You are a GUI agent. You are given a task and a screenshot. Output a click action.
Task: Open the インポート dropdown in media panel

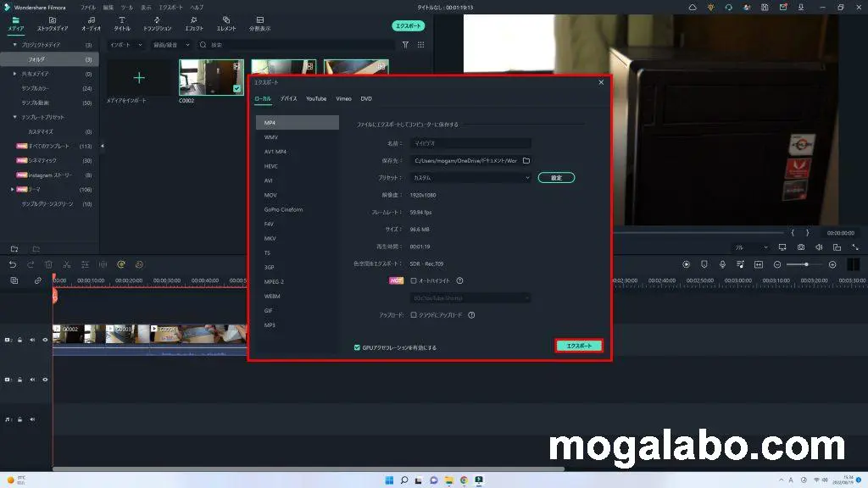[x=125, y=45]
